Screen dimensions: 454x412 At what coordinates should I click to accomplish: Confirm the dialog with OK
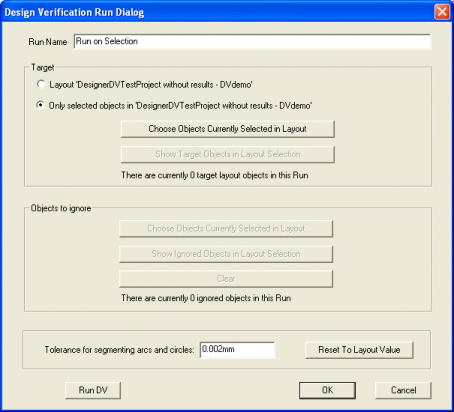pos(327,390)
